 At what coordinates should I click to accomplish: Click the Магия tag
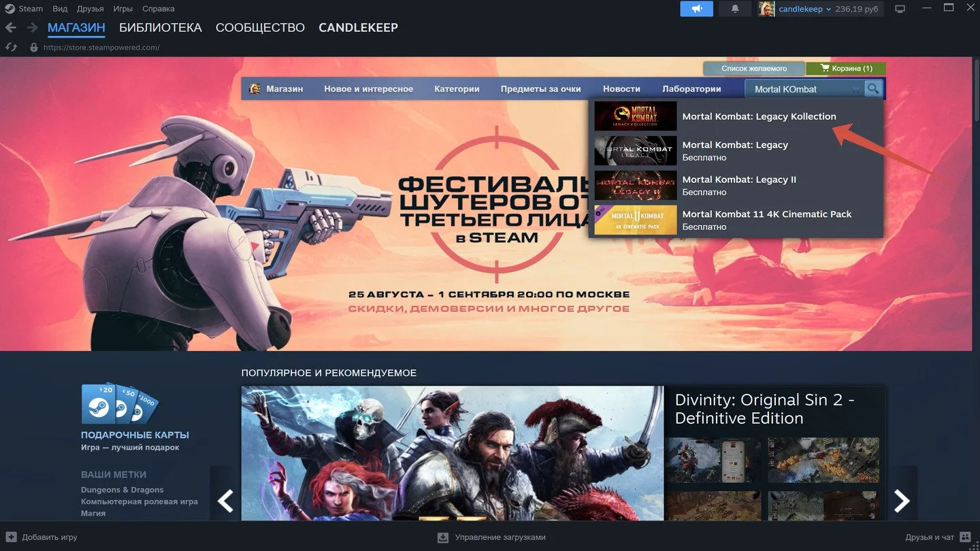[x=93, y=513]
